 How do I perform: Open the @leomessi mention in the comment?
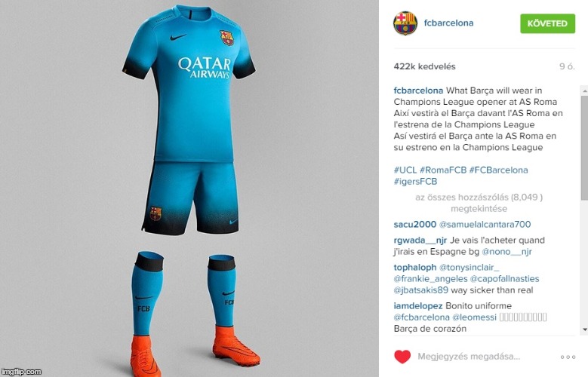click(x=474, y=317)
